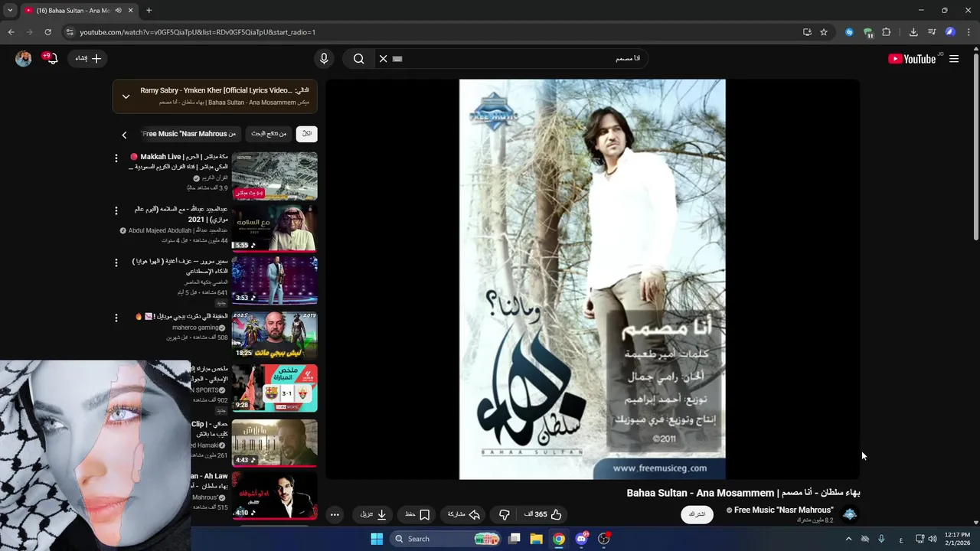Open Discord from taskbar
Image resolution: width=980 pixels, height=551 pixels.
tap(581, 539)
